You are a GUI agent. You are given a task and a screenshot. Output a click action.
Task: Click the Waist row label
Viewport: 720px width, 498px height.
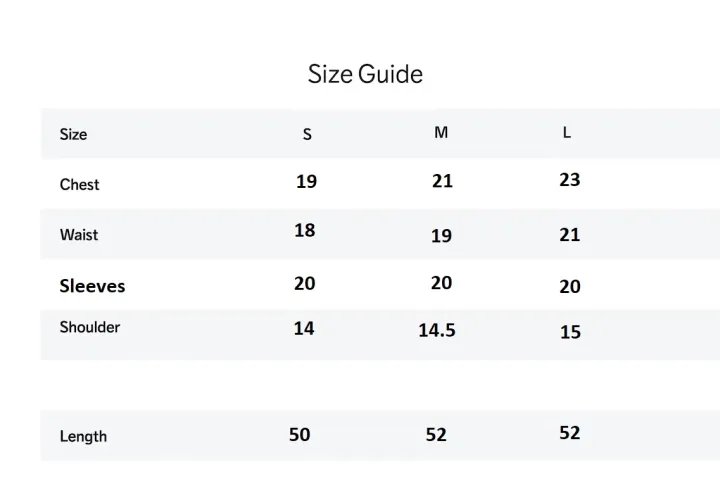point(79,235)
